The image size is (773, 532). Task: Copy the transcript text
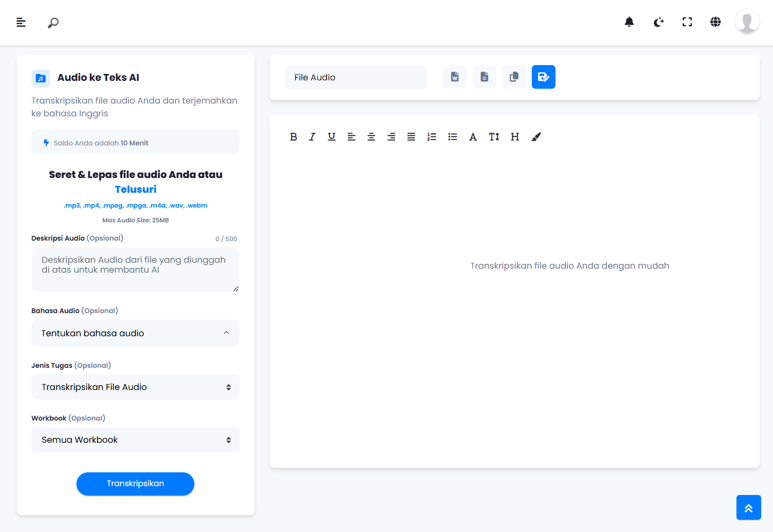click(x=514, y=77)
